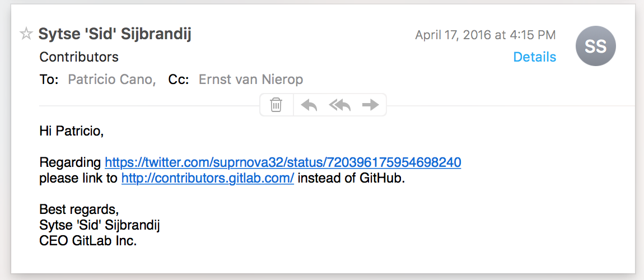Image resolution: width=644 pixels, height=280 pixels.
Task: Click the "Hi Patricio," greeting line
Action: 72,131
